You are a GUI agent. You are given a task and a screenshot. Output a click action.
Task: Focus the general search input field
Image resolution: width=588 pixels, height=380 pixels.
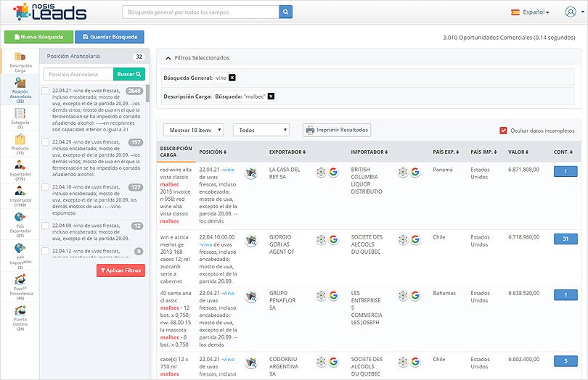[x=200, y=12]
